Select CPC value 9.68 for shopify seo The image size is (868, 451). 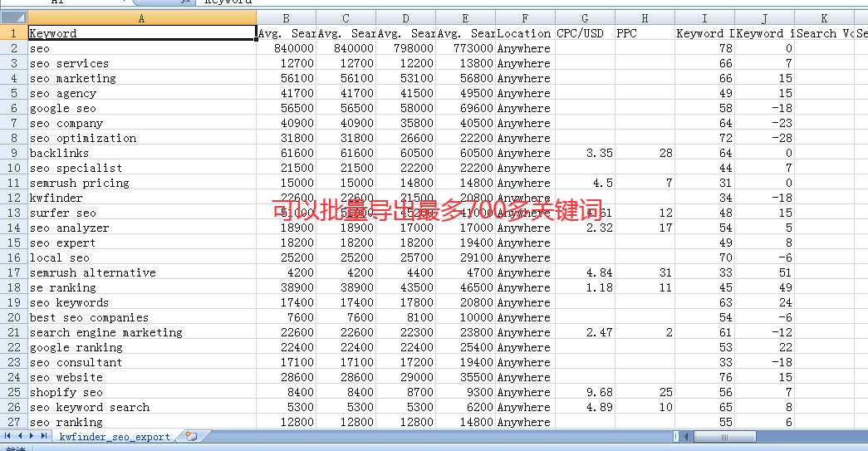pos(585,392)
